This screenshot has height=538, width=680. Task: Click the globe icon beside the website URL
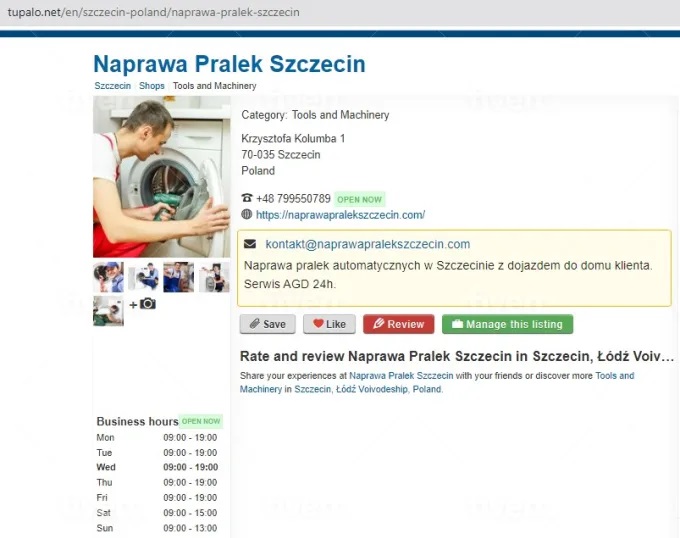pos(247,214)
